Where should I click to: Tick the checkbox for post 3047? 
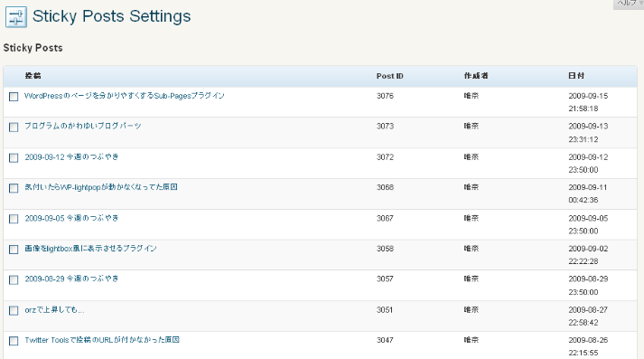(14, 341)
